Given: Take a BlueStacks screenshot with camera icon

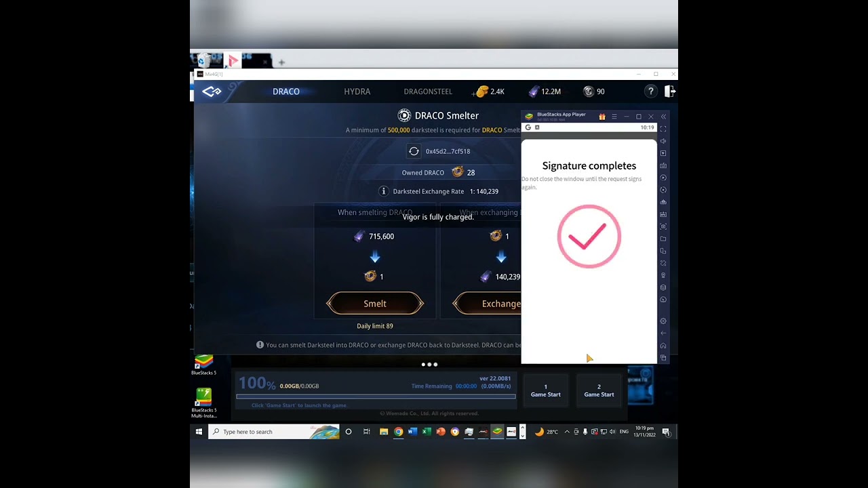Looking at the screenshot, I should (x=663, y=226).
